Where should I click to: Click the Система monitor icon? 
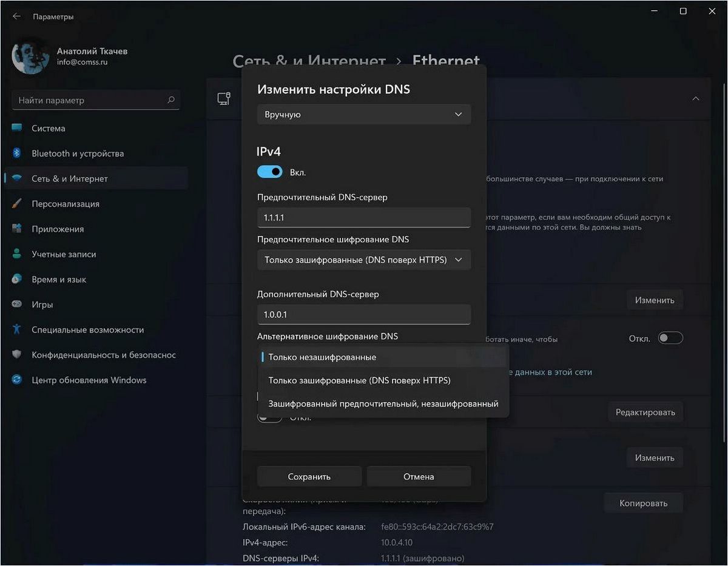coord(17,128)
